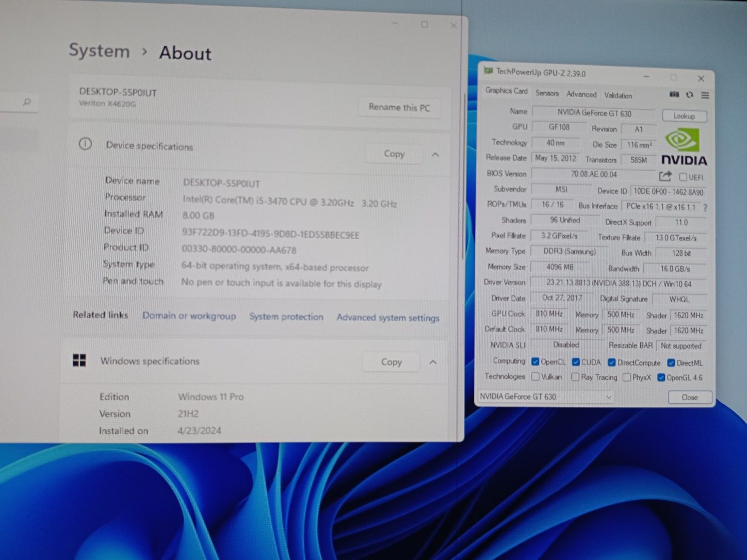Collapse the Windows specifications section
The image size is (747, 560).
433,362
